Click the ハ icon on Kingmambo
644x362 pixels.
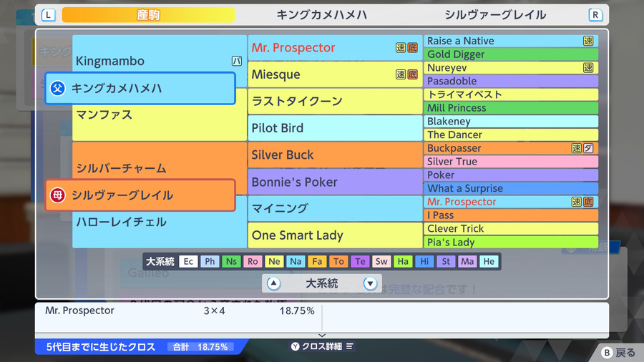tap(237, 61)
